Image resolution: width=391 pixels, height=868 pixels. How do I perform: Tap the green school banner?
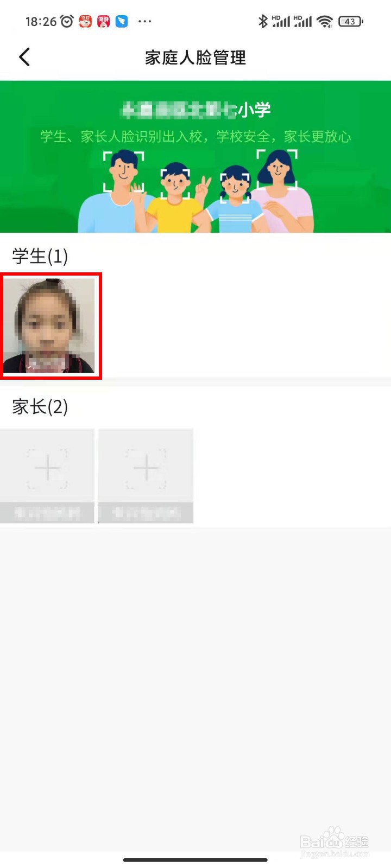pos(195,157)
